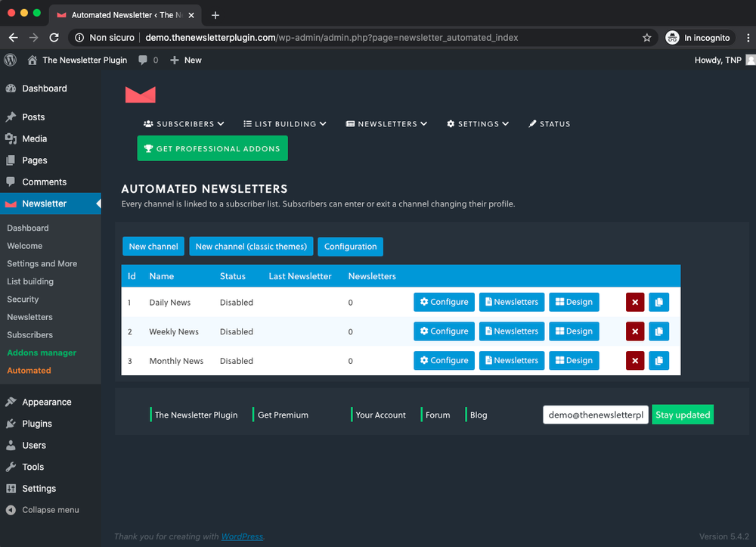
Task: Delete the Weekly News channel
Action: point(635,331)
